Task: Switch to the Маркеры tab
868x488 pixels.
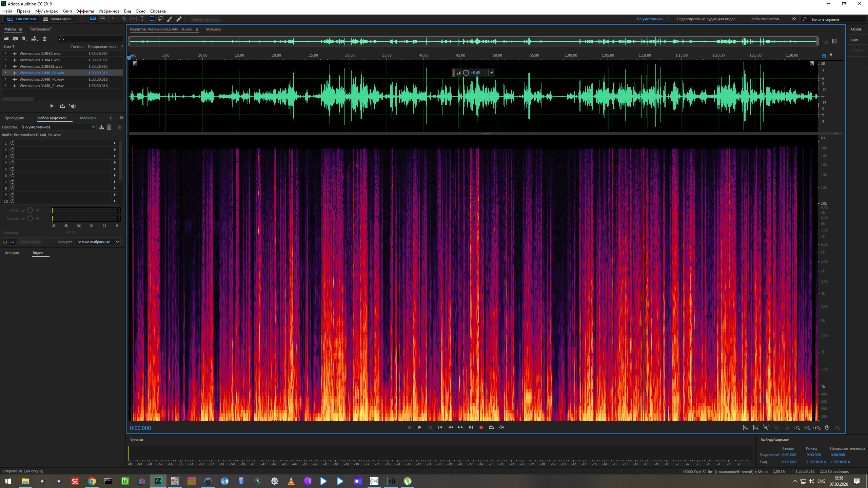Action: click(88, 118)
